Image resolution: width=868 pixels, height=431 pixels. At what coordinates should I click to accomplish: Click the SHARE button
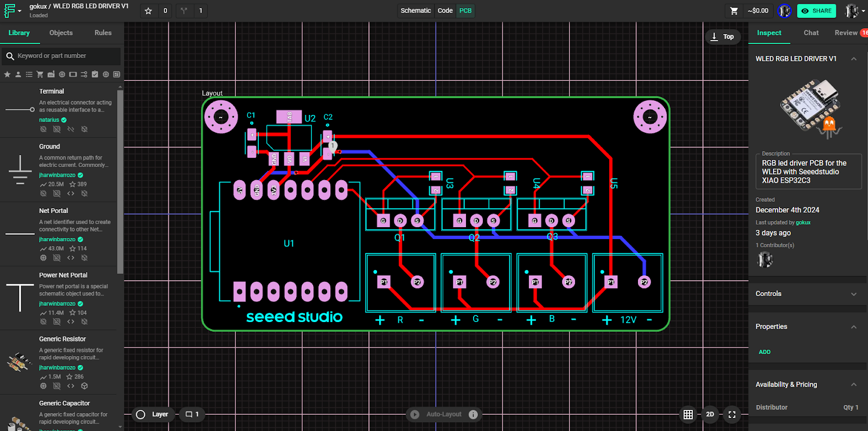tap(816, 11)
